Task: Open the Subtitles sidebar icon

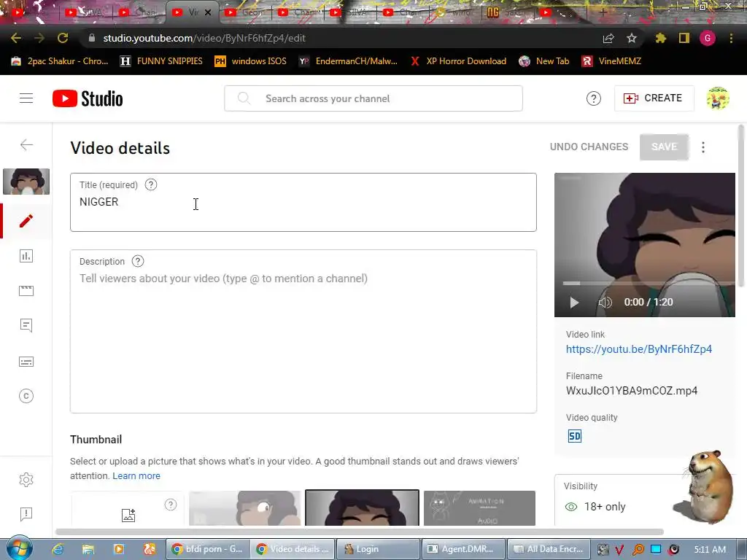Action: (x=26, y=362)
